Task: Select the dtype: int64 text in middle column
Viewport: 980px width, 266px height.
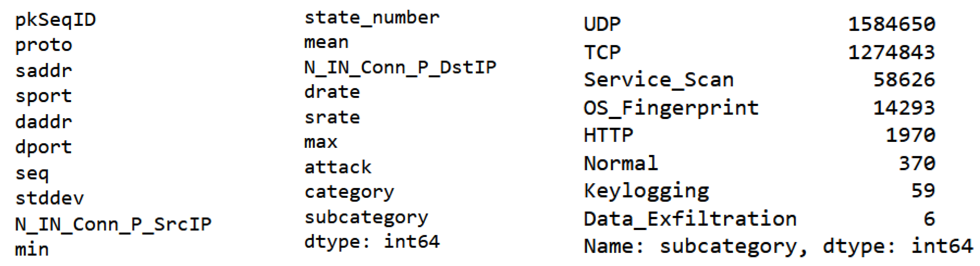Action: (372, 242)
